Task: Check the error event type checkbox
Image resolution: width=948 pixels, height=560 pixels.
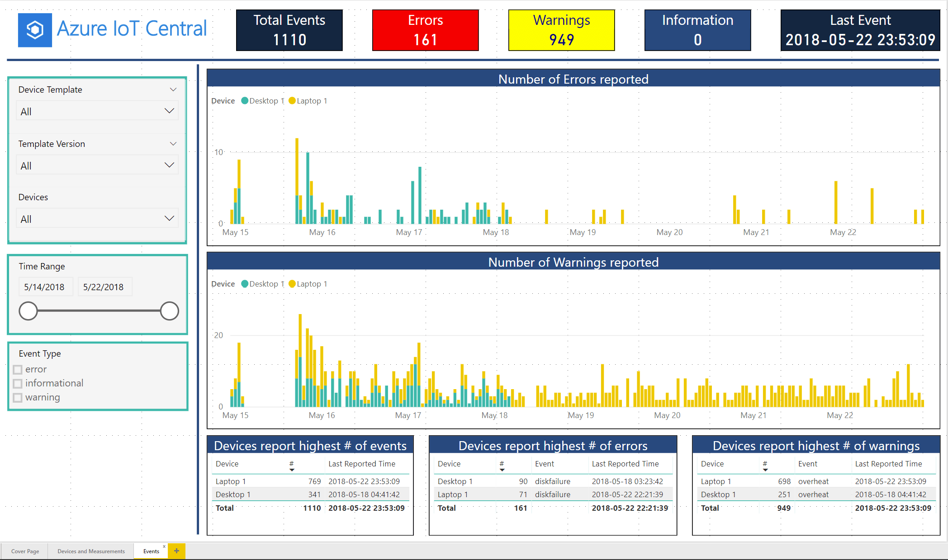Action: pyautogui.click(x=18, y=369)
